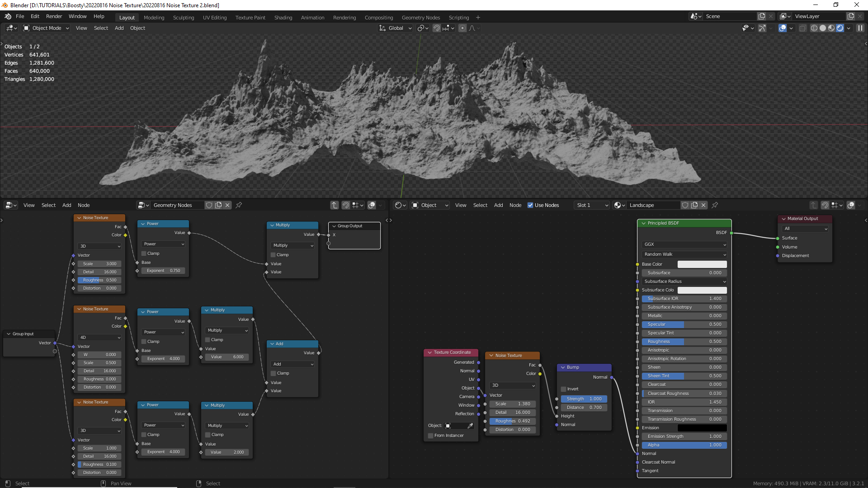Screen dimensions: 868x488
Task: Select the Object mode dropdown icon
Action: click(x=68, y=28)
